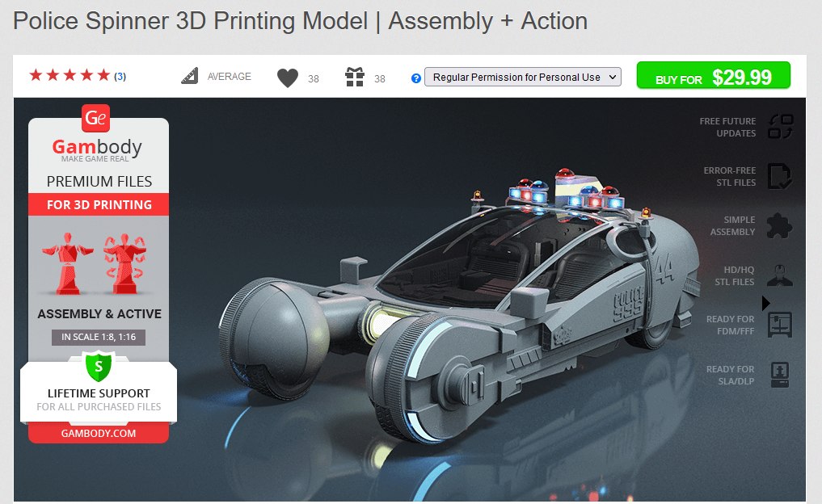Viewport: 822px width, 504px height.
Task: Click the black next-image arrow
Action: point(766,303)
